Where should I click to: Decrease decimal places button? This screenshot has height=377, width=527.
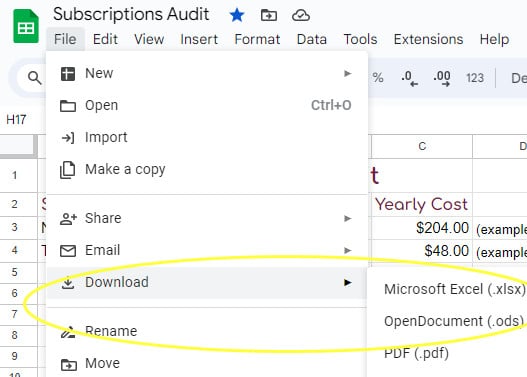(409, 78)
